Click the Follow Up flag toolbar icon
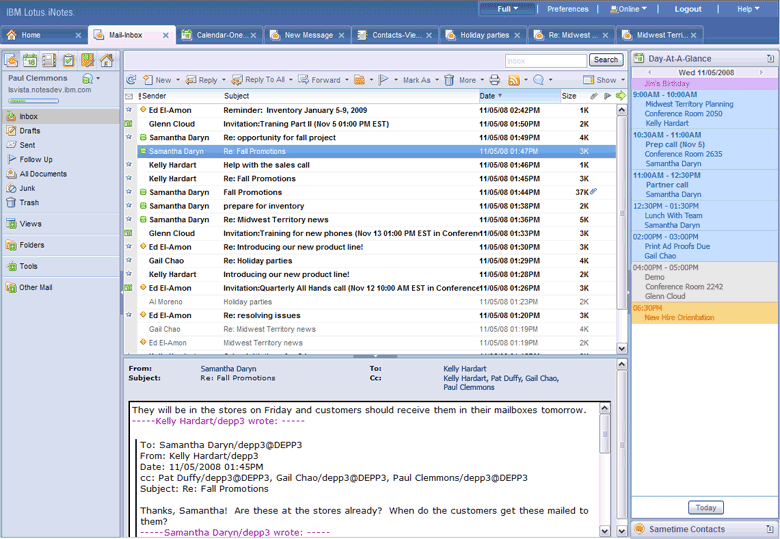The height and width of the screenshot is (539, 780). click(x=385, y=80)
